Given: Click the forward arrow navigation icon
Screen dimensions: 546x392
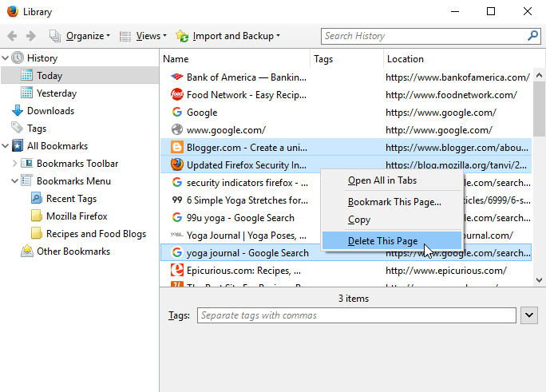Looking at the screenshot, I should click(x=31, y=36).
